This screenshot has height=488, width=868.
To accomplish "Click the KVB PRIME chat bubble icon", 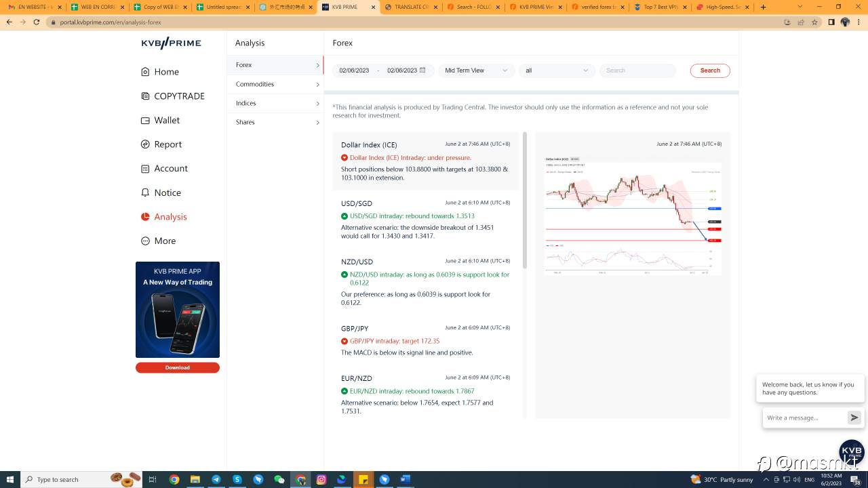I will coord(851,452).
